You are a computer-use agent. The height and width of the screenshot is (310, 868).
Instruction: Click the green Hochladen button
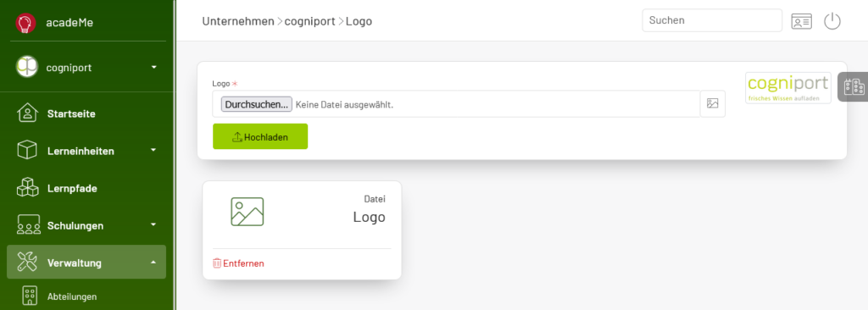point(260,136)
